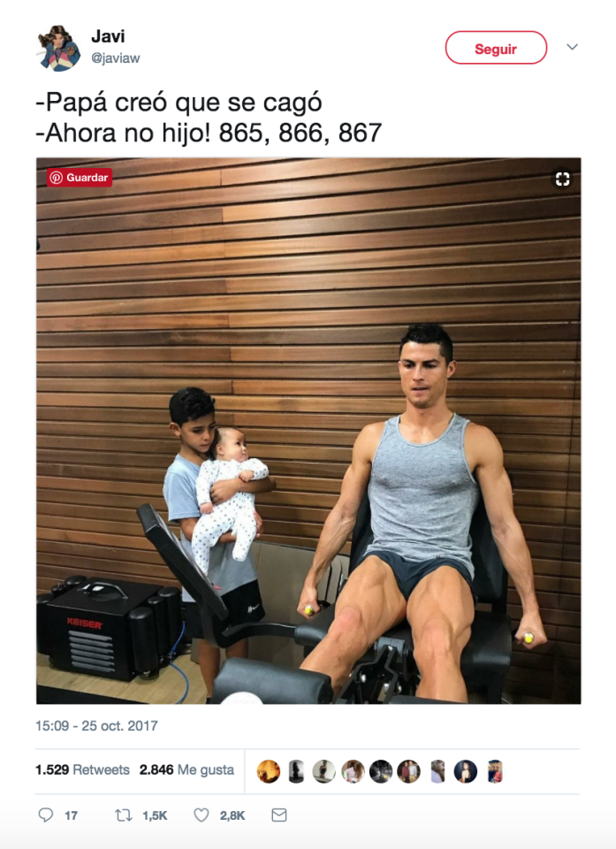
Task: Open the 15:09 - 25 oct. 2017 timestamp
Action: pos(97,725)
